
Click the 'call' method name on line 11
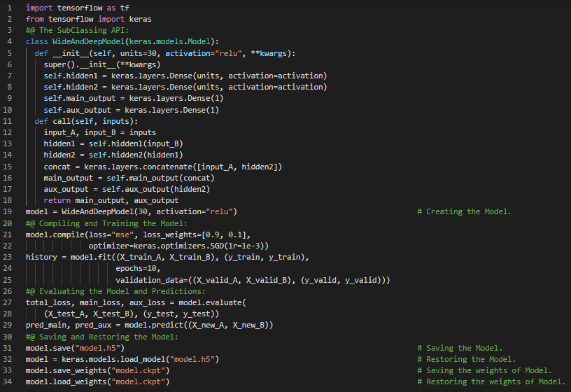(62, 121)
